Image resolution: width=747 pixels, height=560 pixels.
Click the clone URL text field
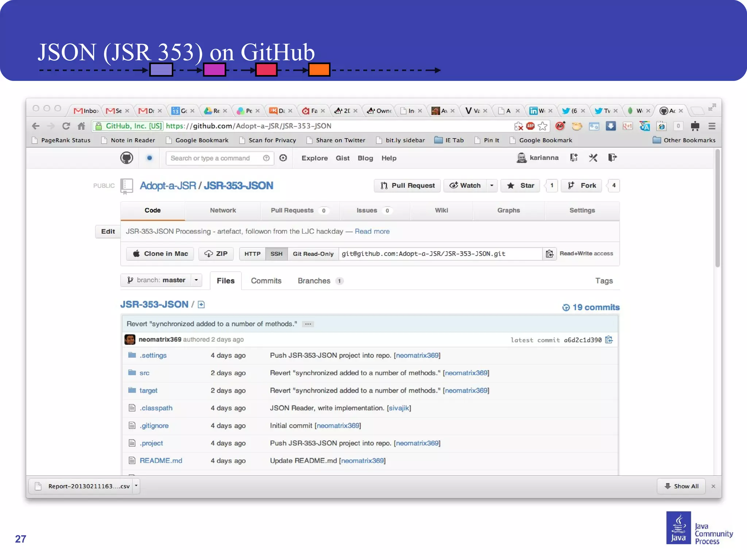coord(440,254)
